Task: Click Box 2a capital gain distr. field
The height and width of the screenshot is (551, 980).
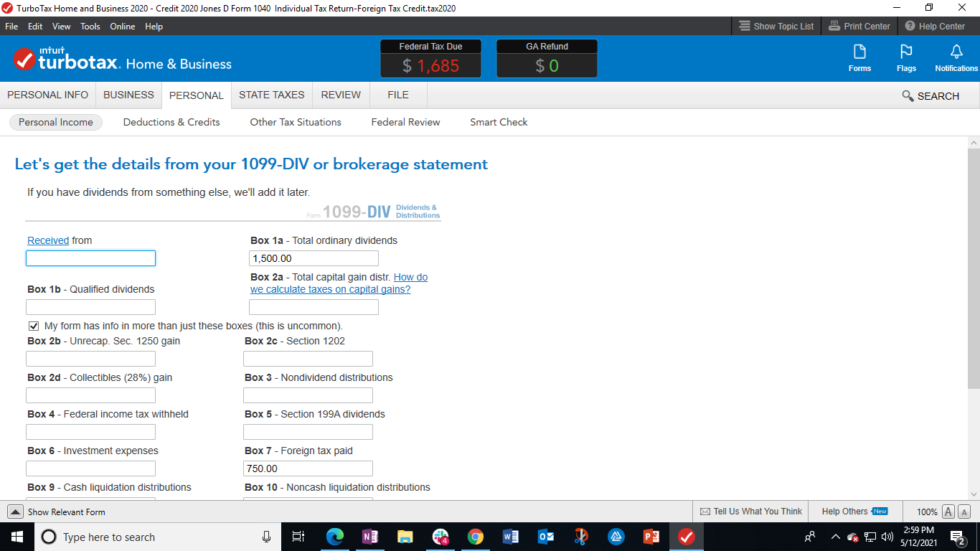Action: pyautogui.click(x=314, y=307)
